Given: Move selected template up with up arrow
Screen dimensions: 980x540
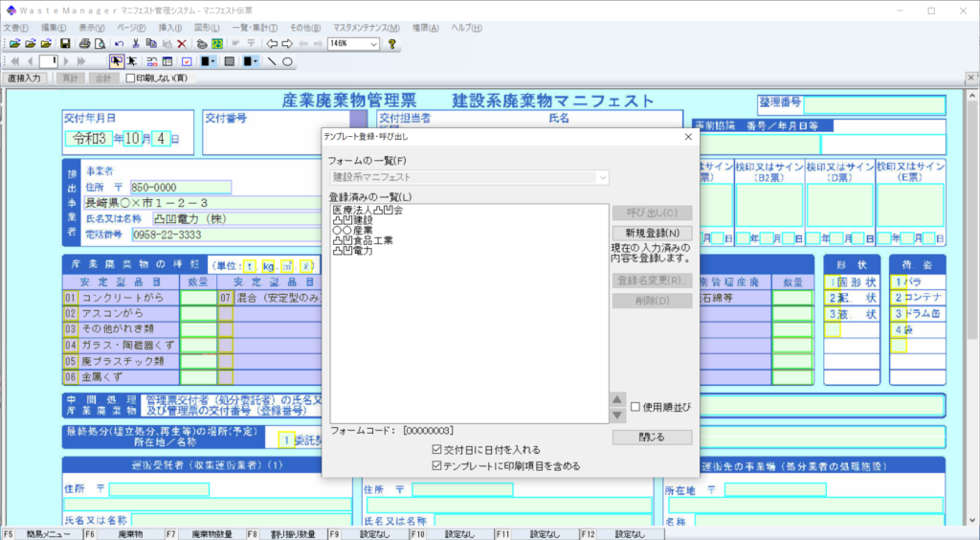Looking at the screenshot, I should click(617, 399).
